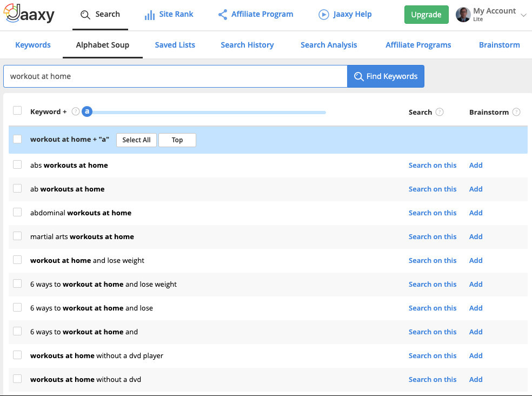Click 'Search on this' for martial arts workouts

tap(433, 236)
